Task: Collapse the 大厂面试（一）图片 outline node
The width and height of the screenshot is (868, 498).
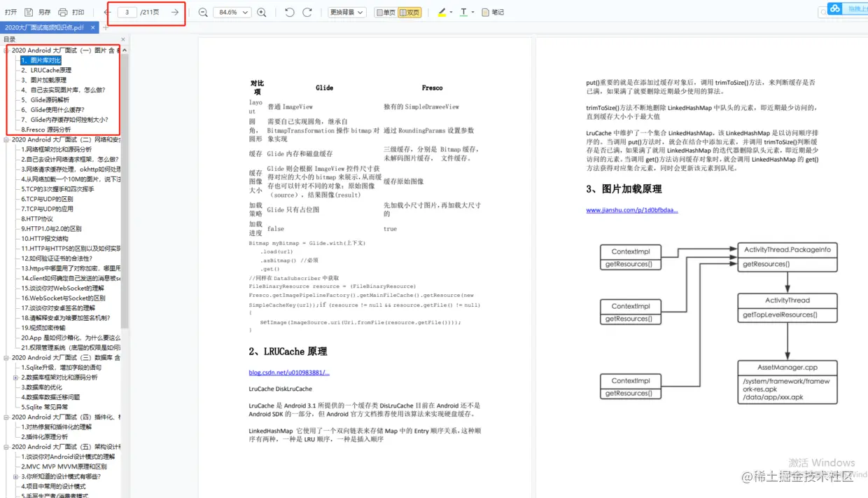Action: point(6,50)
